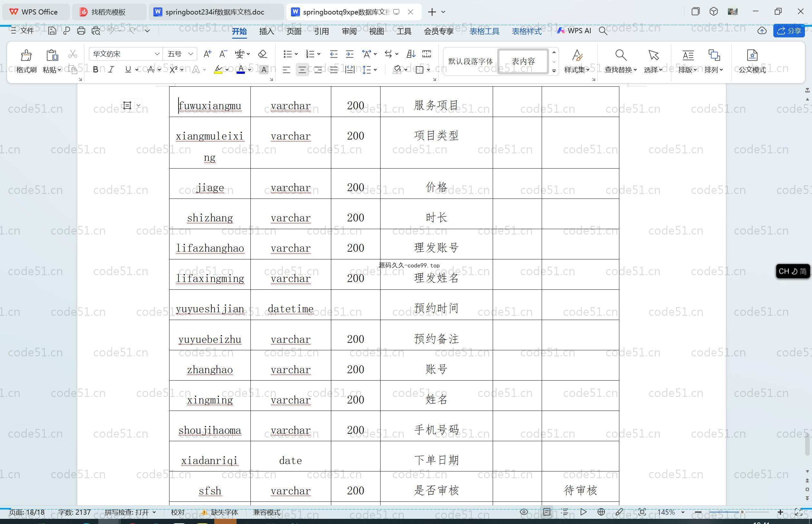Toggle eye protection mode icon in status bar
Screen dimensions: 812x524
coord(524,512)
